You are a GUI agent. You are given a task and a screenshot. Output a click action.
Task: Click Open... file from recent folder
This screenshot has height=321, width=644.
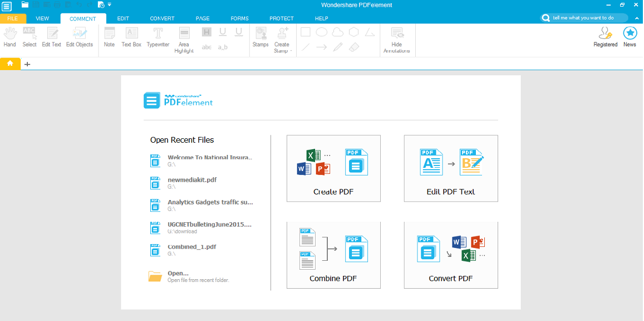(x=189, y=276)
